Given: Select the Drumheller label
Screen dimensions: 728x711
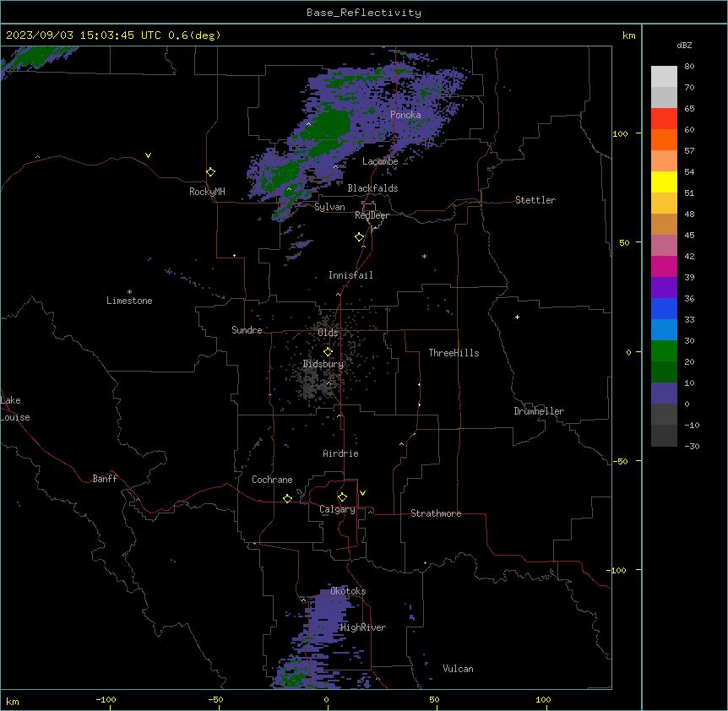Looking at the screenshot, I should coord(539,411).
